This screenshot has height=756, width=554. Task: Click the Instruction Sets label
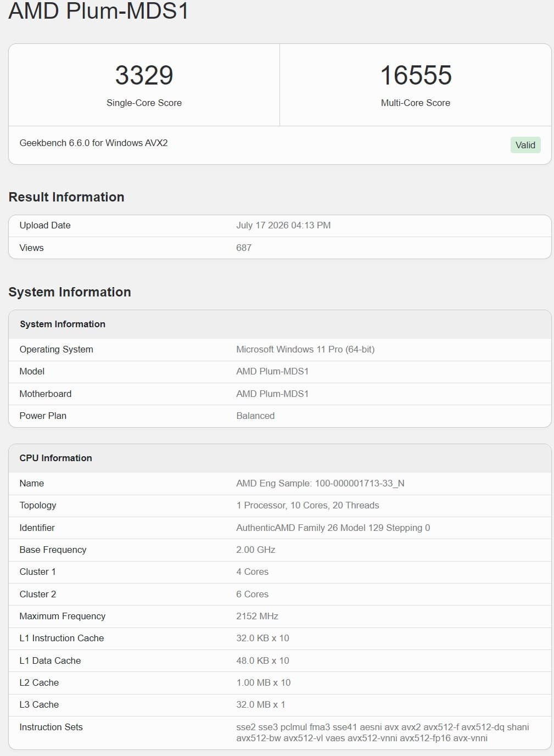[51, 727]
